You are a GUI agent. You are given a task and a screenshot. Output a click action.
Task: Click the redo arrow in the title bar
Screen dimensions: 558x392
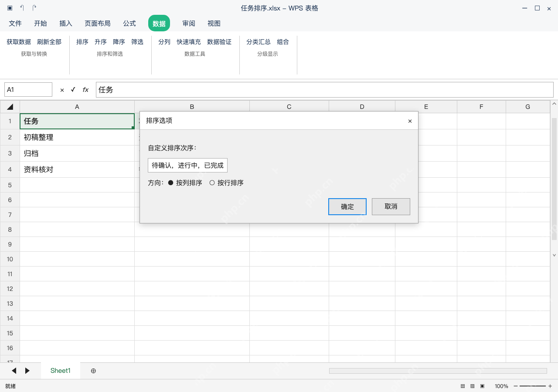click(34, 8)
